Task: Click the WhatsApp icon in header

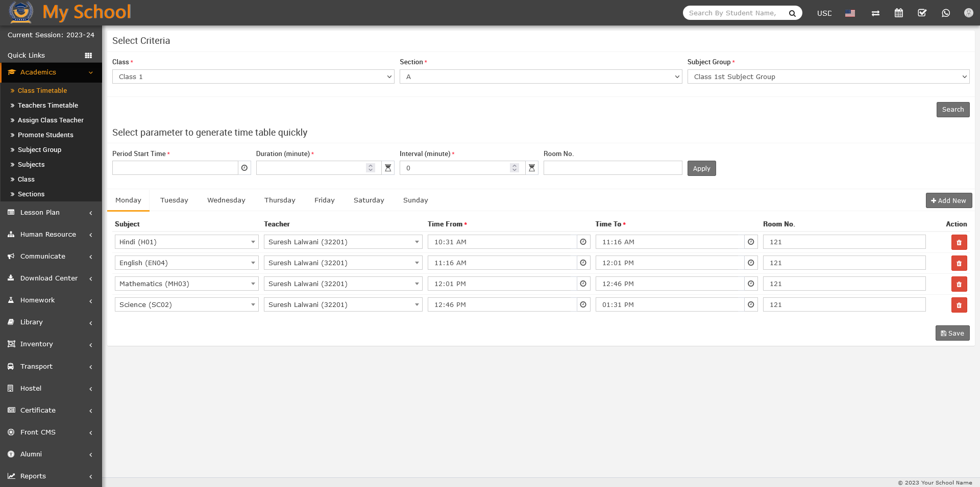Action: [x=946, y=13]
